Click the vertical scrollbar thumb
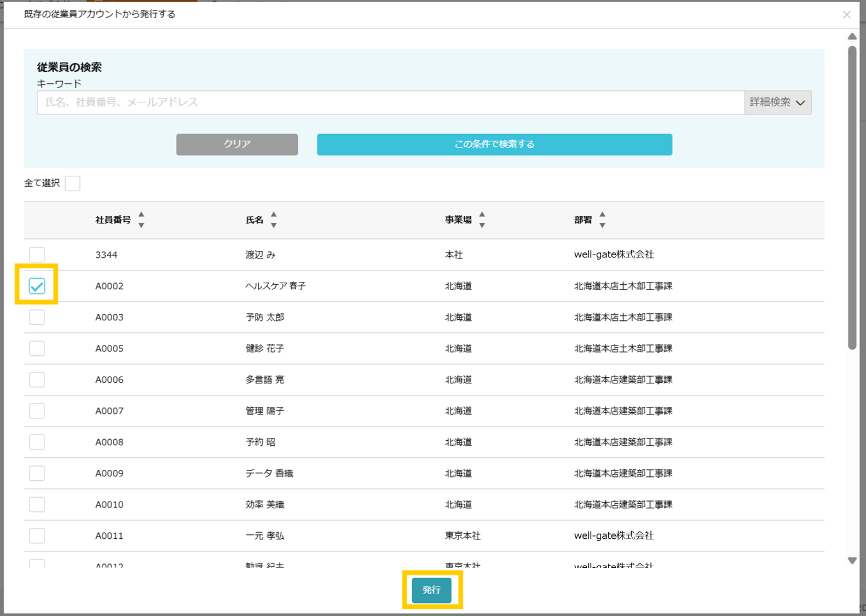Viewport: 866px width, 616px height. pos(852,197)
